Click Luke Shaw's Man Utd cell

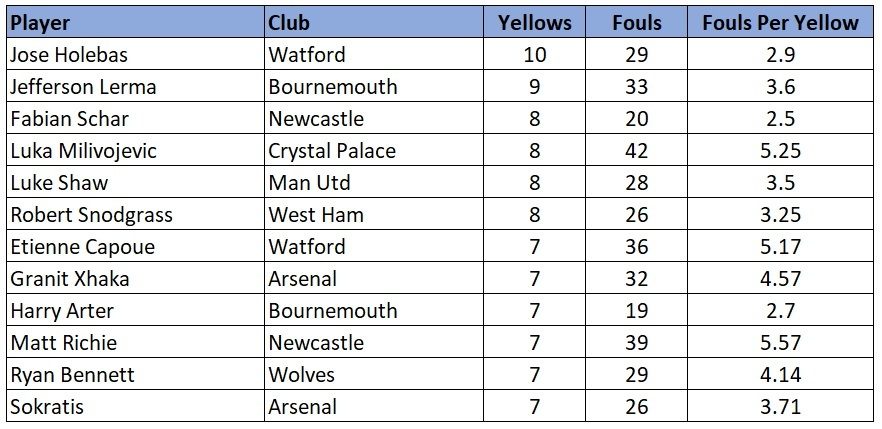click(x=374, y=183)
